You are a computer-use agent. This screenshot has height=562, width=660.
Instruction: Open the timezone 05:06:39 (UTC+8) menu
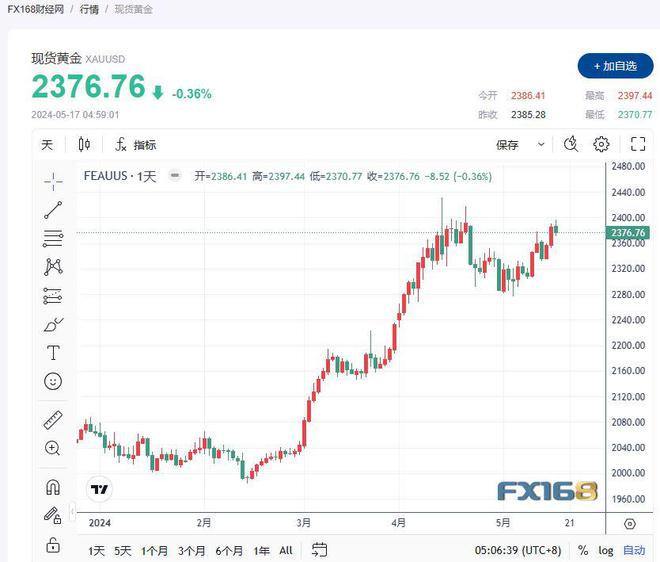pos(518,550)
